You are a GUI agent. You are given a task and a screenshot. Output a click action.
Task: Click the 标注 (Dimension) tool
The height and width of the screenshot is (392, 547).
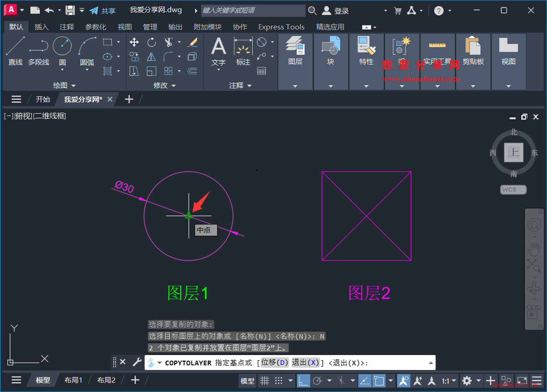(x=243, y=51)
